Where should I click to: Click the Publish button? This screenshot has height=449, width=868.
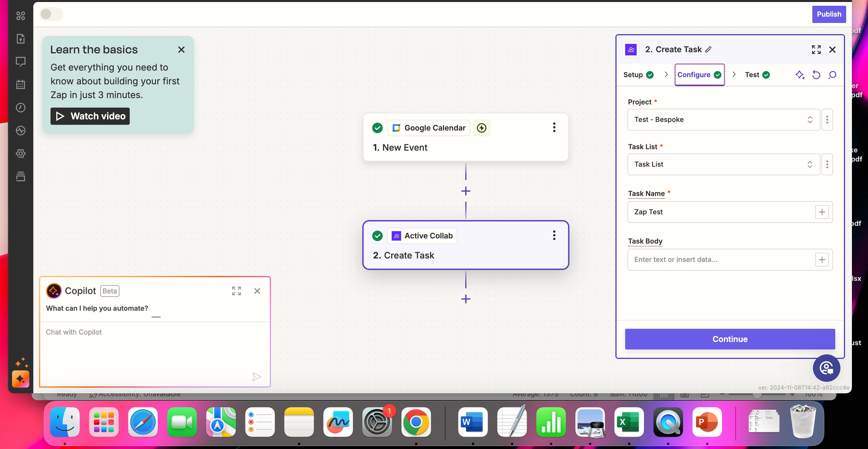tap(829, 14)
